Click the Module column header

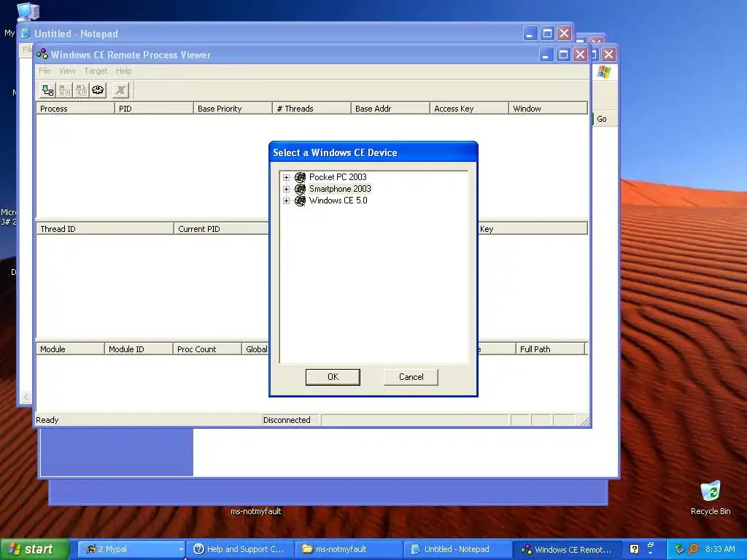pyautogui.click(x=70, y=349)
